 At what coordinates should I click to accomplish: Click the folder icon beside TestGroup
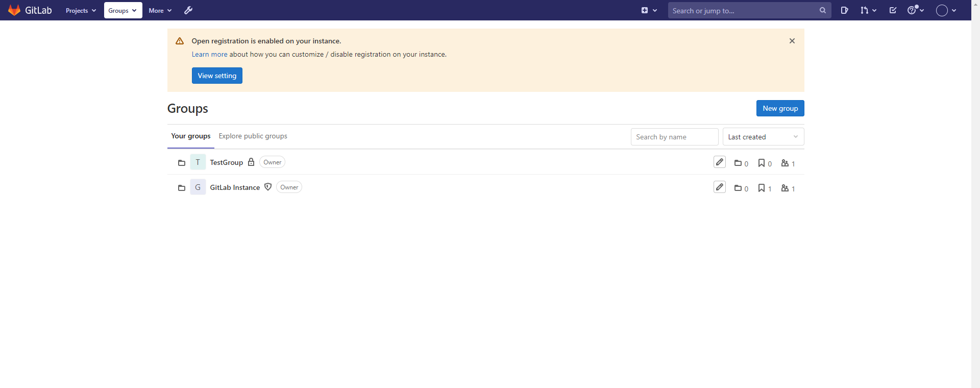[181, 163]
